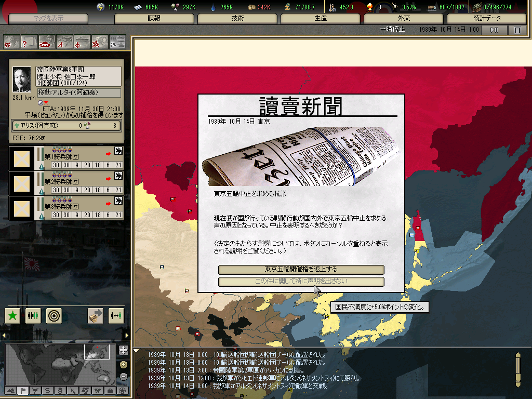The width and height of the screenshot is (532, 399).
Task: Switch minimap to supply coins-stack mode
Action: click(x=60, y=391)
